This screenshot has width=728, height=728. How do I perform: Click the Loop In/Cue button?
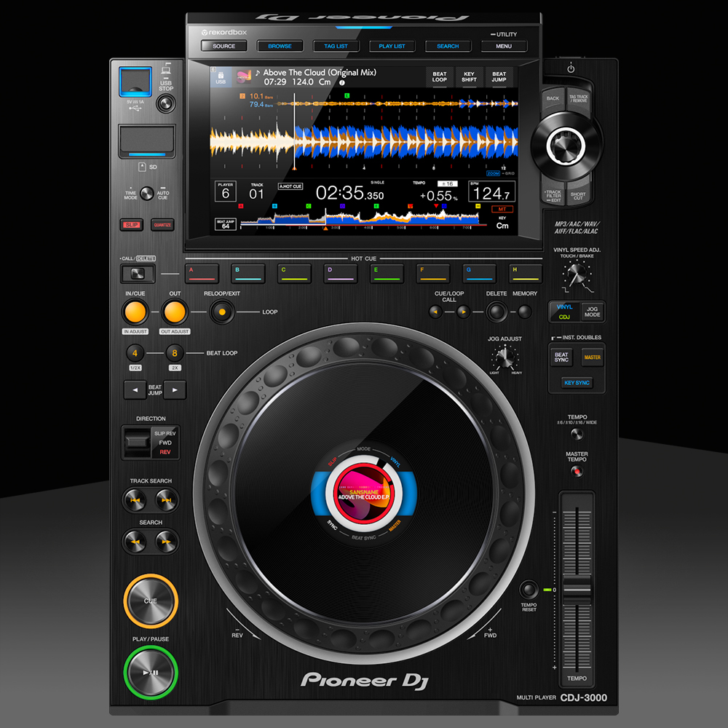coord(135,312)
